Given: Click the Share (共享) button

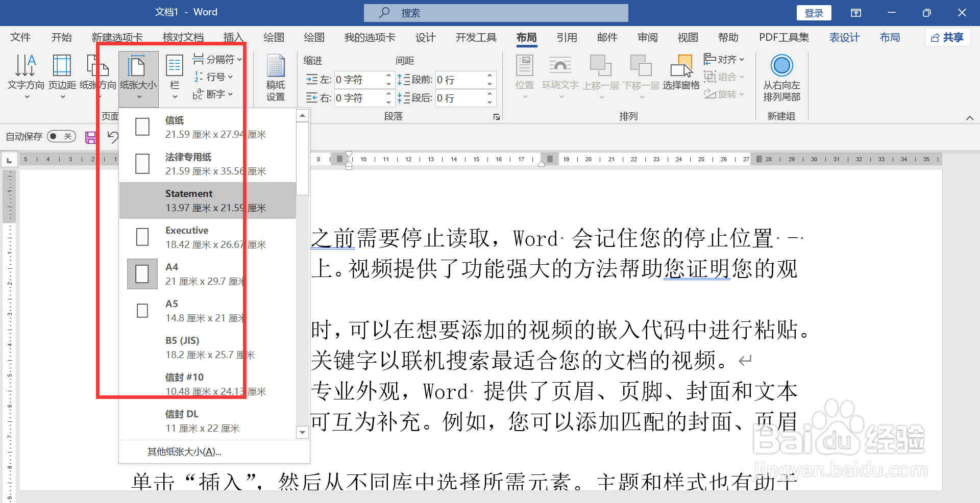Looking at the screenshot, I should tap(947, 37).
